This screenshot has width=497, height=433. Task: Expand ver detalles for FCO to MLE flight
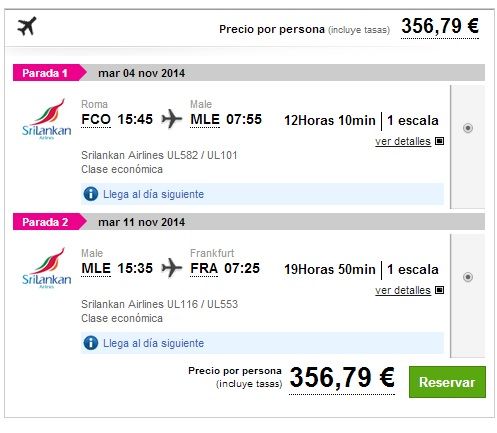click(403, 141)
